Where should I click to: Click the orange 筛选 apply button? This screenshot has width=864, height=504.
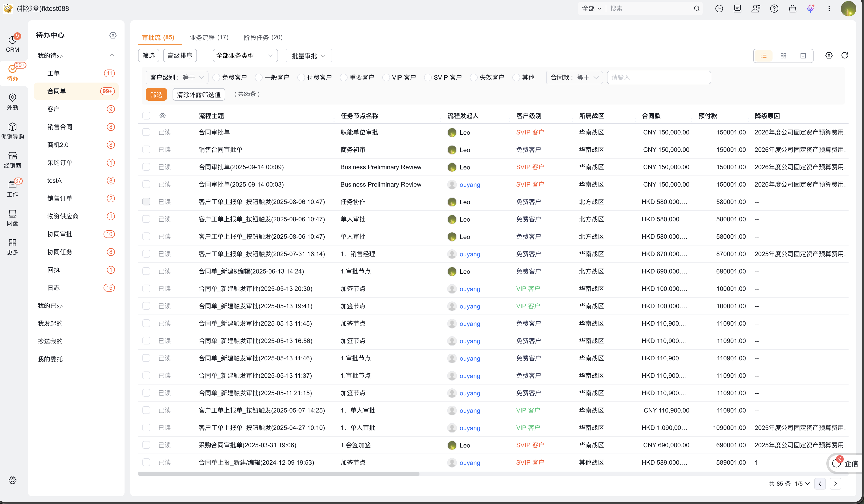(156, 95)
